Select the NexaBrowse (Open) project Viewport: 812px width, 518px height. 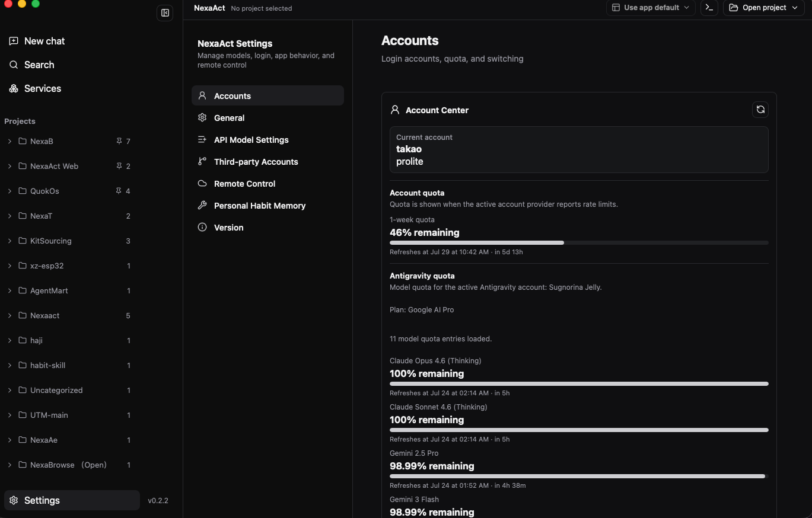click(x=70, y=465)
